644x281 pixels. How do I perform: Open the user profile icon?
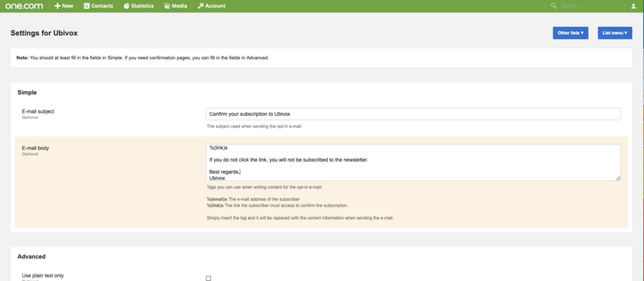click(633, 6)
